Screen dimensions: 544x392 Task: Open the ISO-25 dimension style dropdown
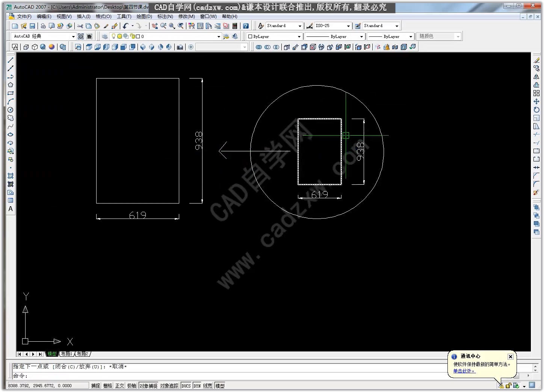pos(348,26)
